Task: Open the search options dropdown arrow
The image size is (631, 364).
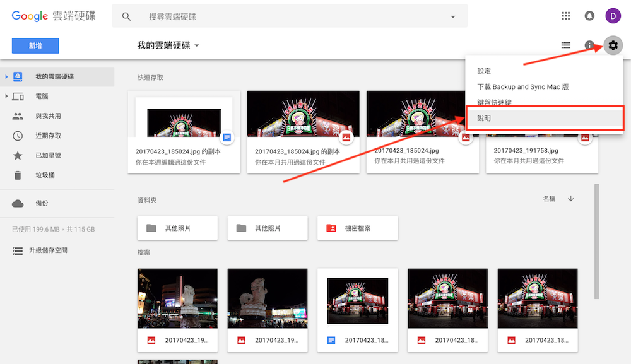Action: 452,15
